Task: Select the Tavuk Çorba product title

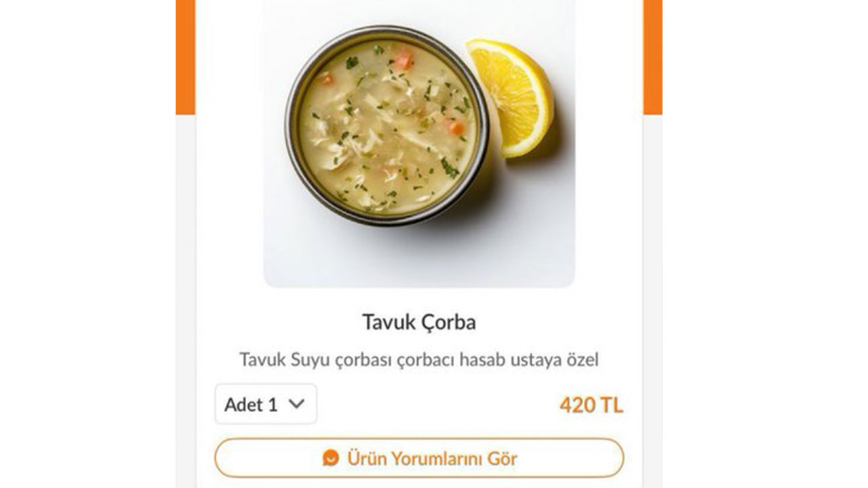Action: pos(418,322)
